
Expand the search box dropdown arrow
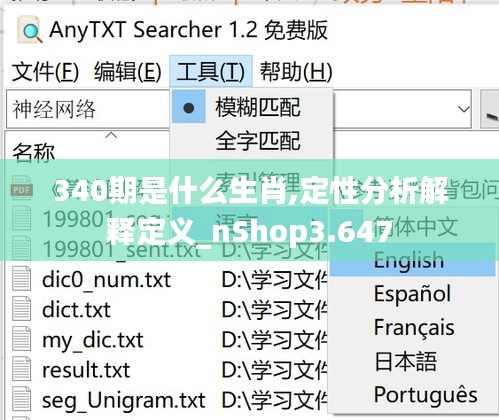[x=464, y=109]
